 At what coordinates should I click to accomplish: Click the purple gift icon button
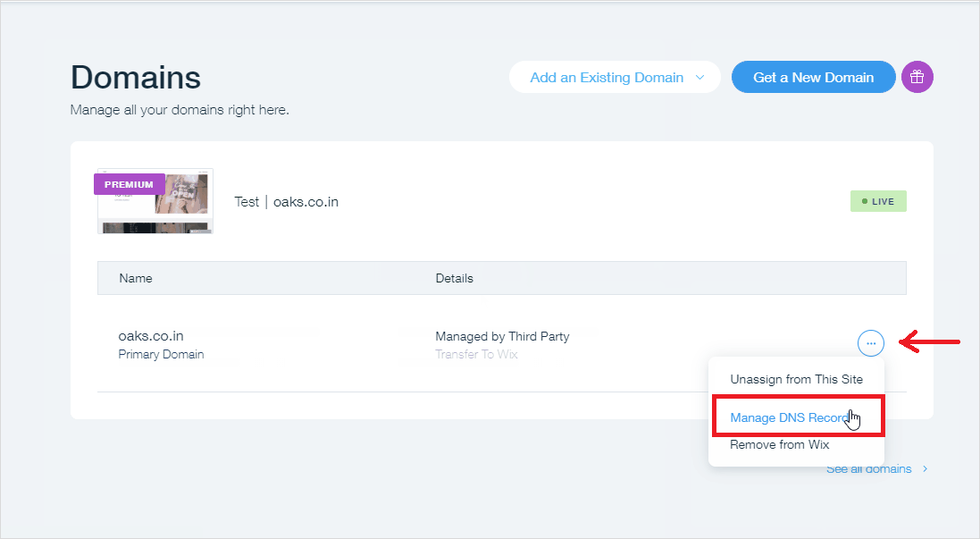click(x=917, y=77)
